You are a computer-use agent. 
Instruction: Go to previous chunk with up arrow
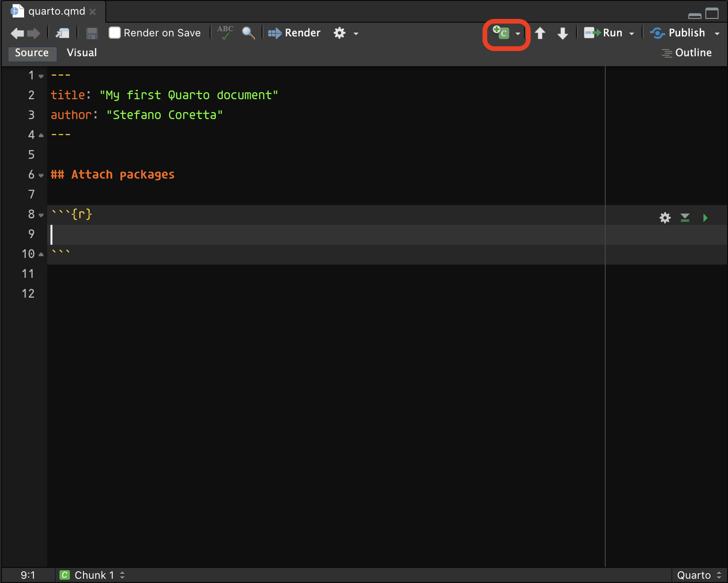pos(540,33)
